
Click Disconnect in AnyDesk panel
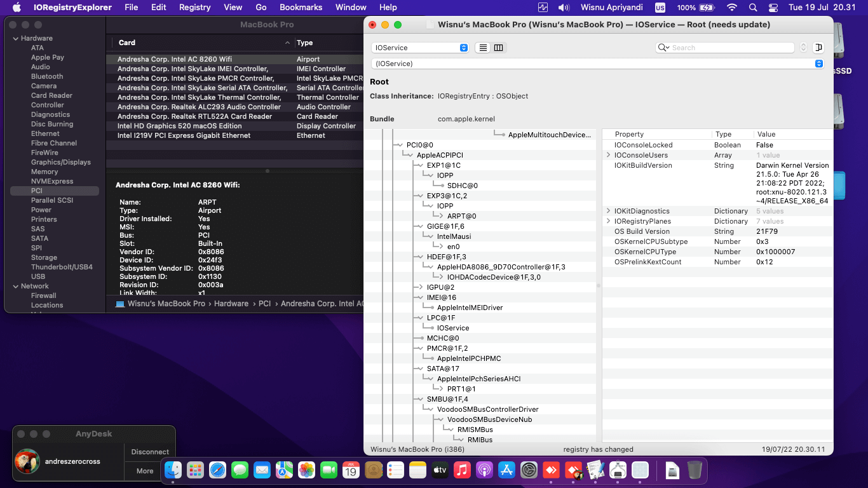coord(150,452)
